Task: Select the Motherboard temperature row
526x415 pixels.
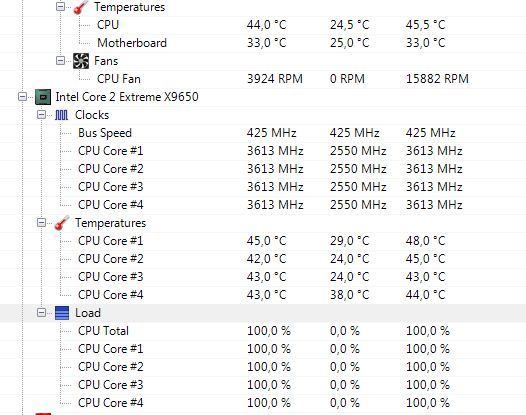Action: 263,43
